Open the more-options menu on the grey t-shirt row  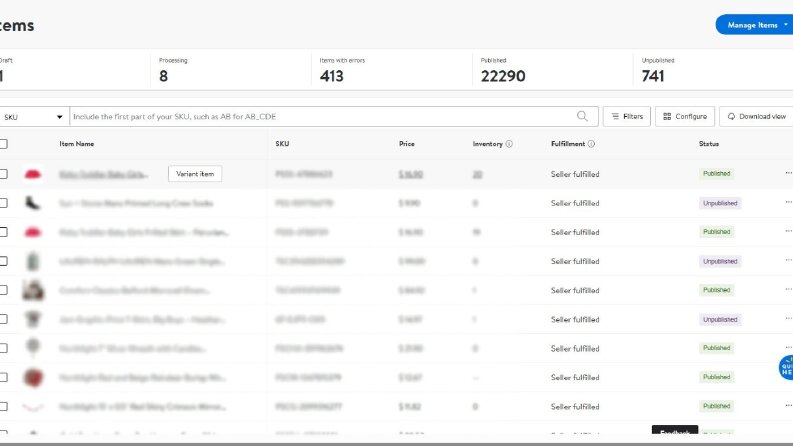(x=788, y=318)
